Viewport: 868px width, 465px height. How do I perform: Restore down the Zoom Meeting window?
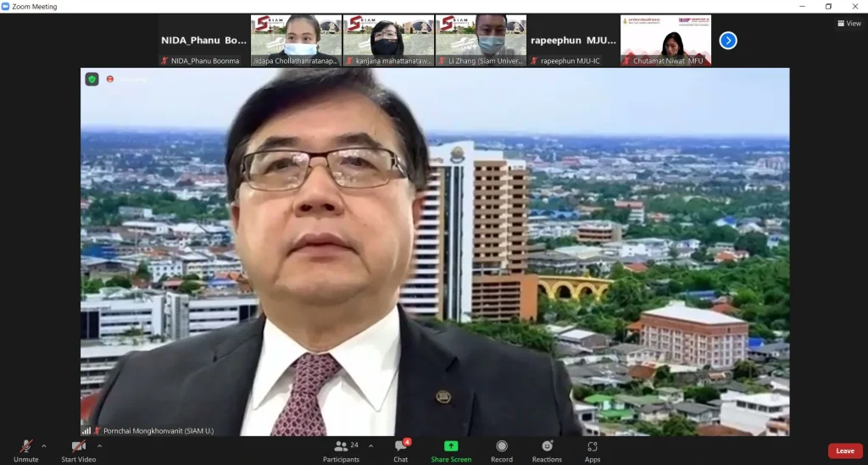point(828,6)
